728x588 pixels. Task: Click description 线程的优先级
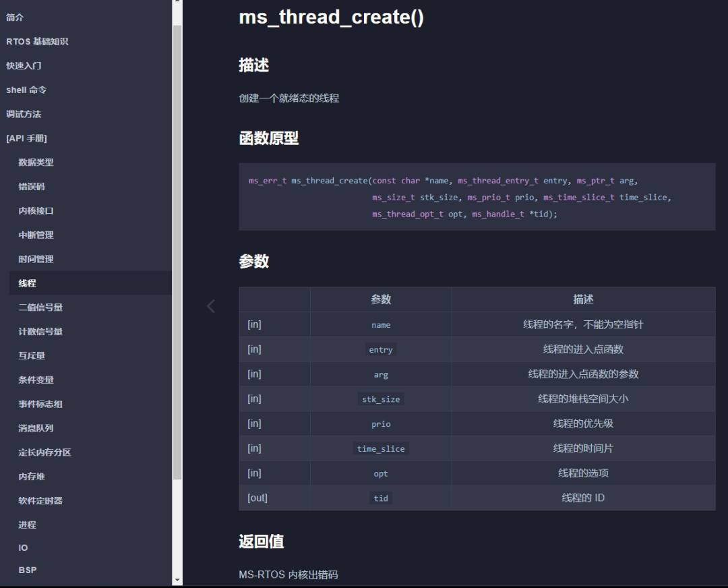click(583, 423)
